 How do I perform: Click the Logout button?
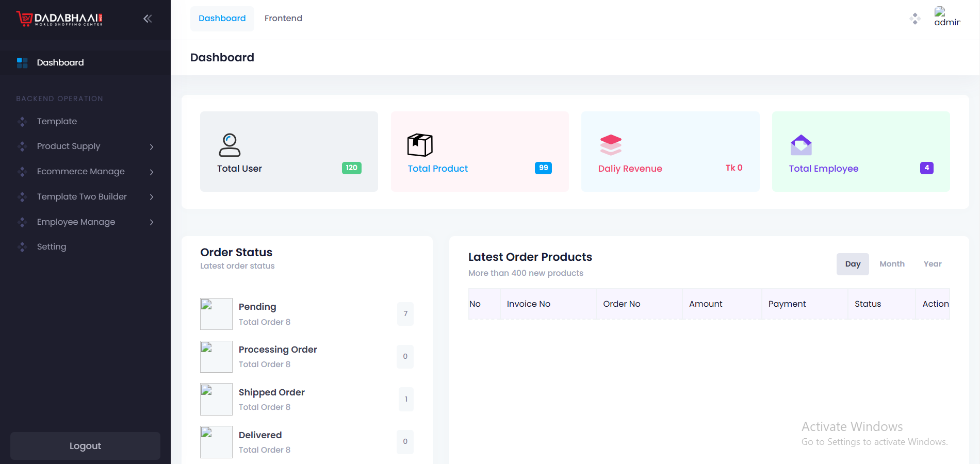tap(85, 445)
